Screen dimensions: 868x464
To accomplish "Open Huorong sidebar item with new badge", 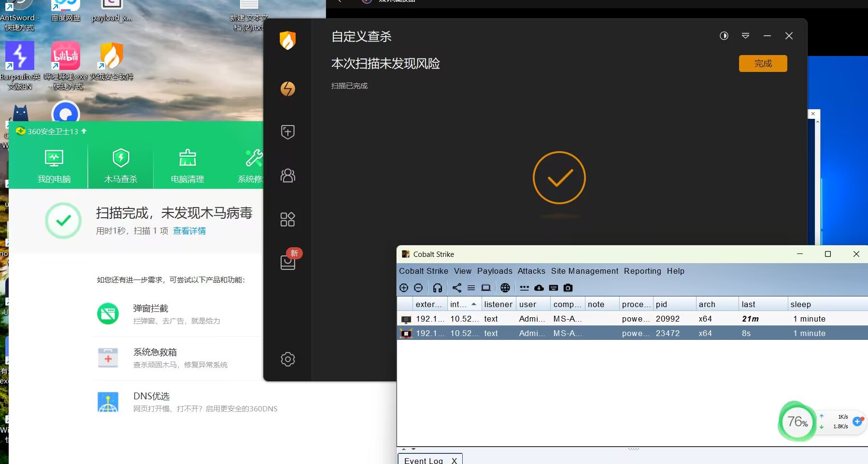I will click(288, 262).
